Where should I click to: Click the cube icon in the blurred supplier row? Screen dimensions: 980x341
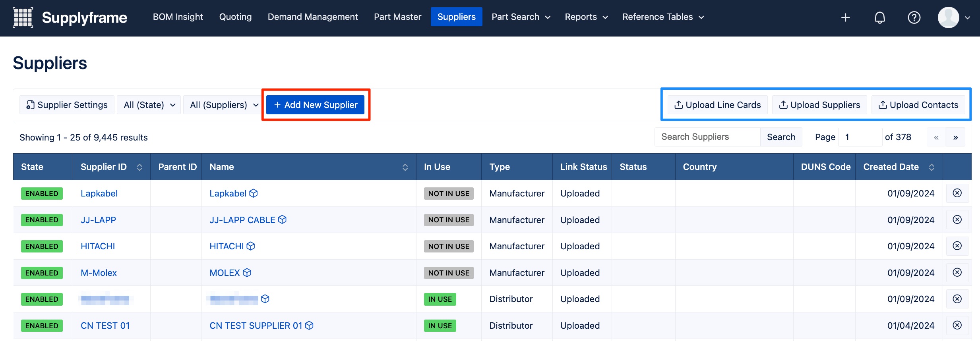pos(265,299)
